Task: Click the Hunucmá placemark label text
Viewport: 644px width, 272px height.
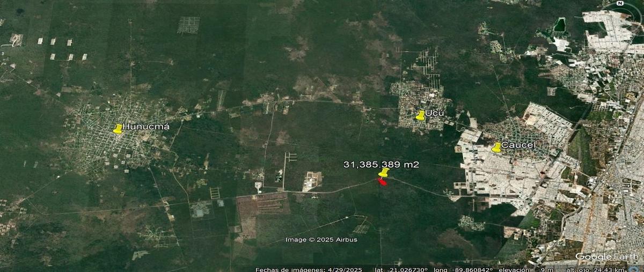Action: click(146, 127)
